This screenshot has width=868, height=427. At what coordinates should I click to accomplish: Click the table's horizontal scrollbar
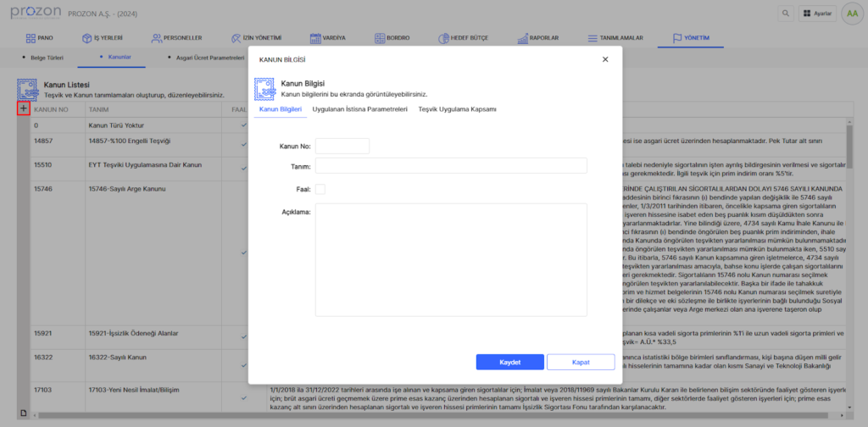pos(424,414)
